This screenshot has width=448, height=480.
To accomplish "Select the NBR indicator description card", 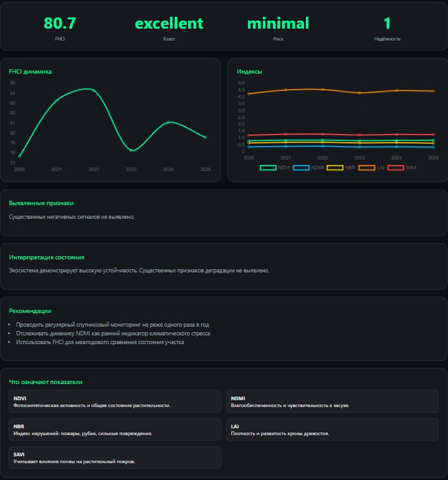I will 115,429.
